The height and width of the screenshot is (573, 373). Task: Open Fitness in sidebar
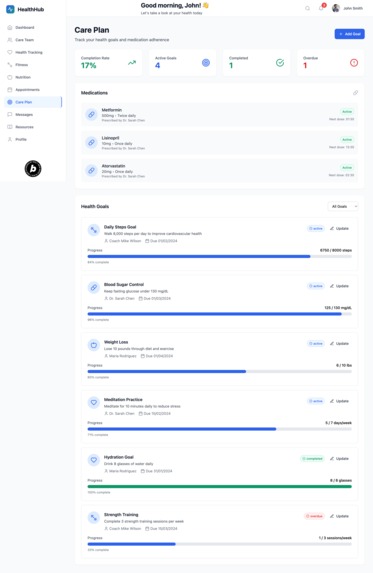[x=33, y=65]
